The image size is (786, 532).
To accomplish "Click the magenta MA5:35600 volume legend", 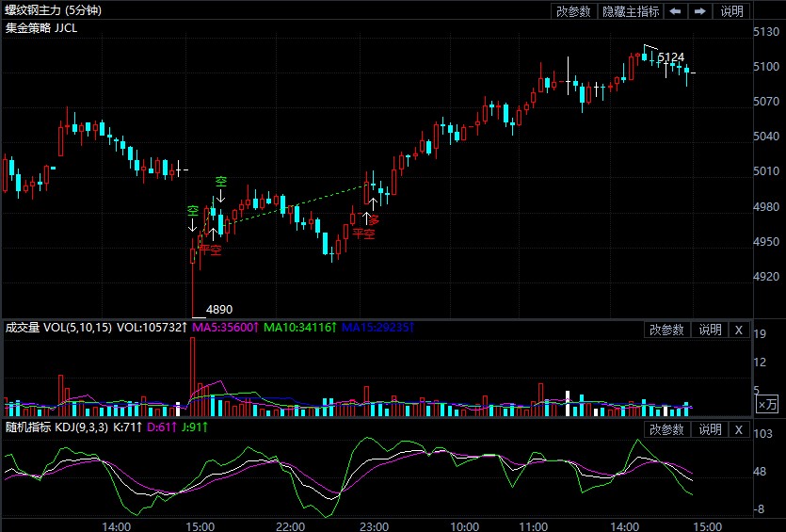I will pos(223,329).
